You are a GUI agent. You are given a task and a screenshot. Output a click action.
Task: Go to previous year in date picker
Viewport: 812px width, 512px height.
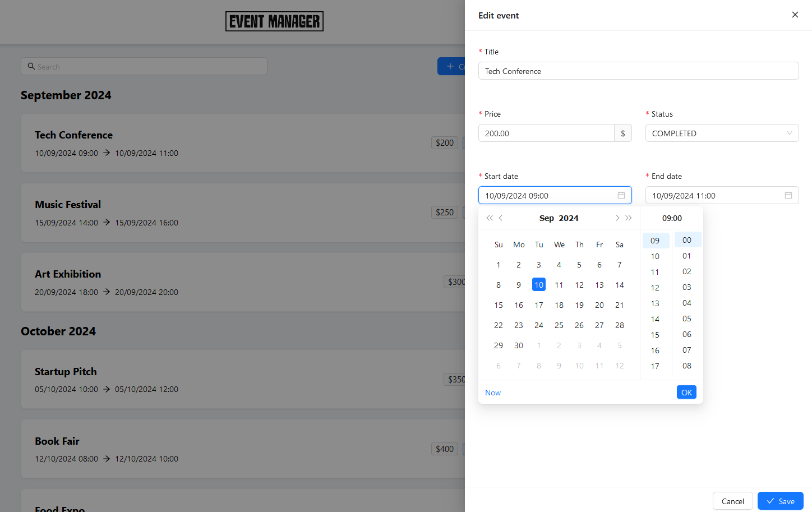click(x=490, y=218)
